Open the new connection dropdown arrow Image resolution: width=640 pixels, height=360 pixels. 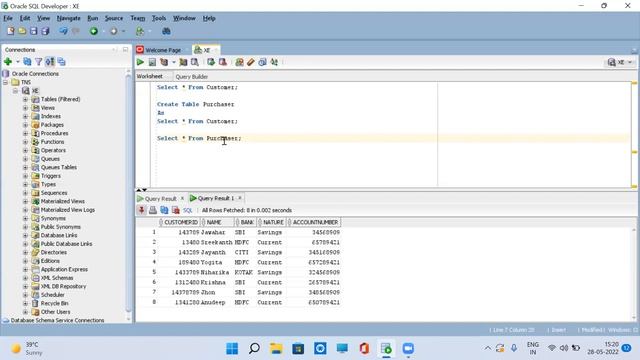click(18, 62)
